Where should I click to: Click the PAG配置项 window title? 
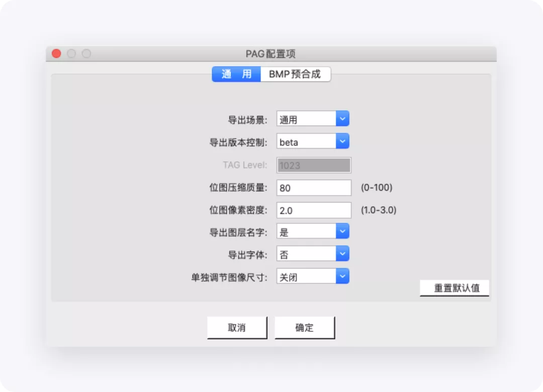pos(270,54)
